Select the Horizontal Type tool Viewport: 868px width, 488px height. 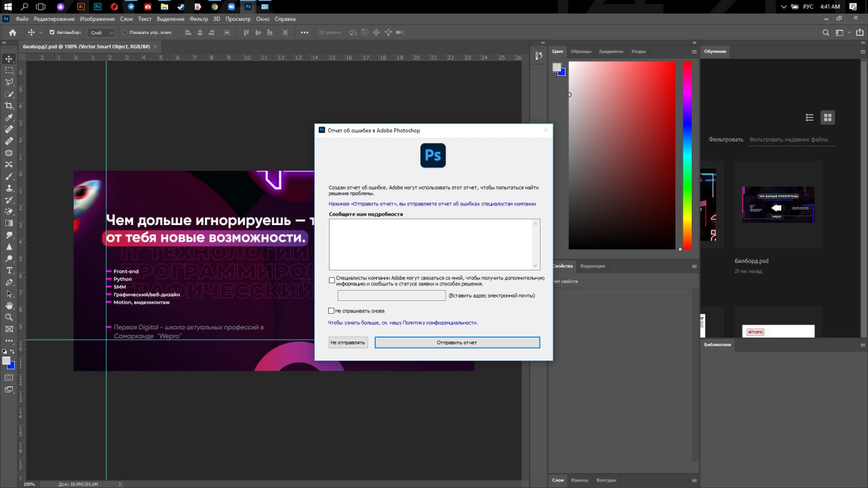[9, 270]
